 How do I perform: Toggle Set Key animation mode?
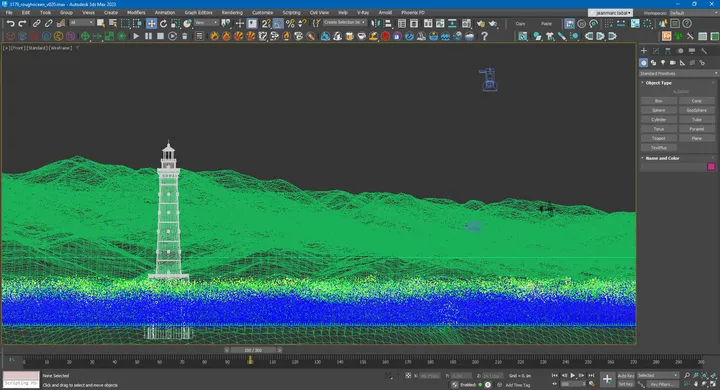(625, 384)
